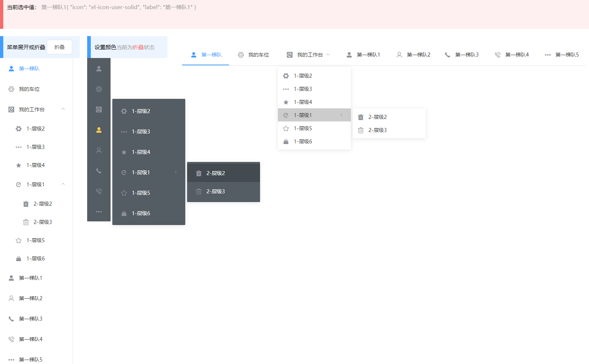Open 我的车位 in the horizontal menu

[253, 55]
